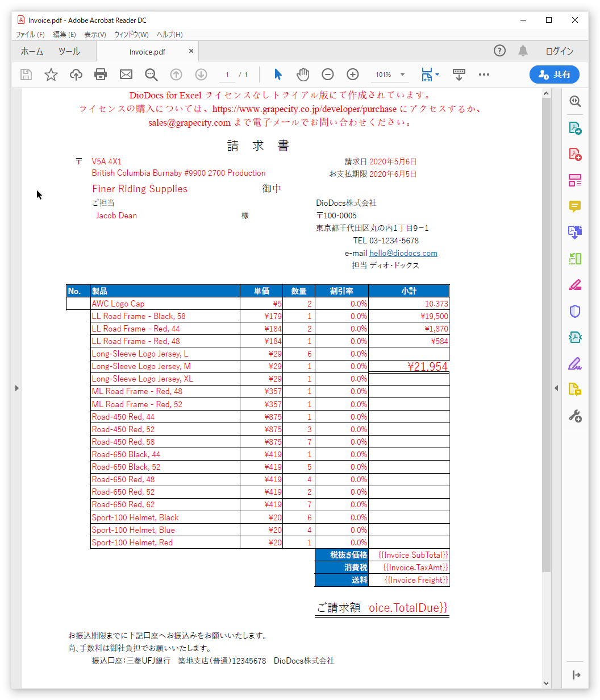Click the Finer Riding Supplies company name
The width and height of the screenshot is (600, 700).
pyautogui.click(x=140, y=189)
